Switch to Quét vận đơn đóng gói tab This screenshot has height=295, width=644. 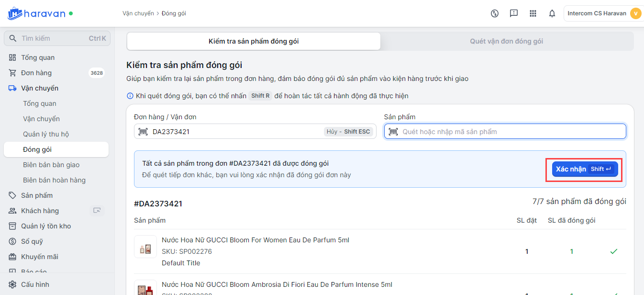pos(506,41)
